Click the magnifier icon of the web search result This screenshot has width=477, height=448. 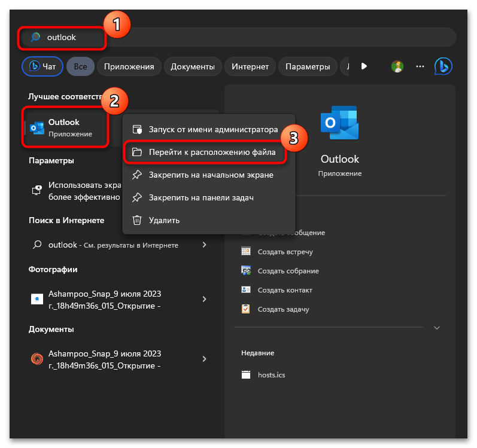pos(37,245)
